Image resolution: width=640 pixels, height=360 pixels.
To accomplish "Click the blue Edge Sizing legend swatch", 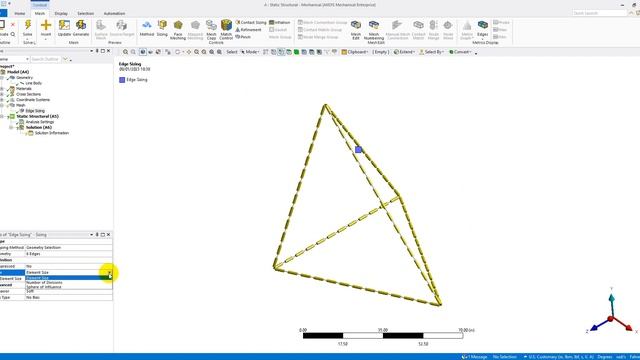I will [x=122, y=80].
